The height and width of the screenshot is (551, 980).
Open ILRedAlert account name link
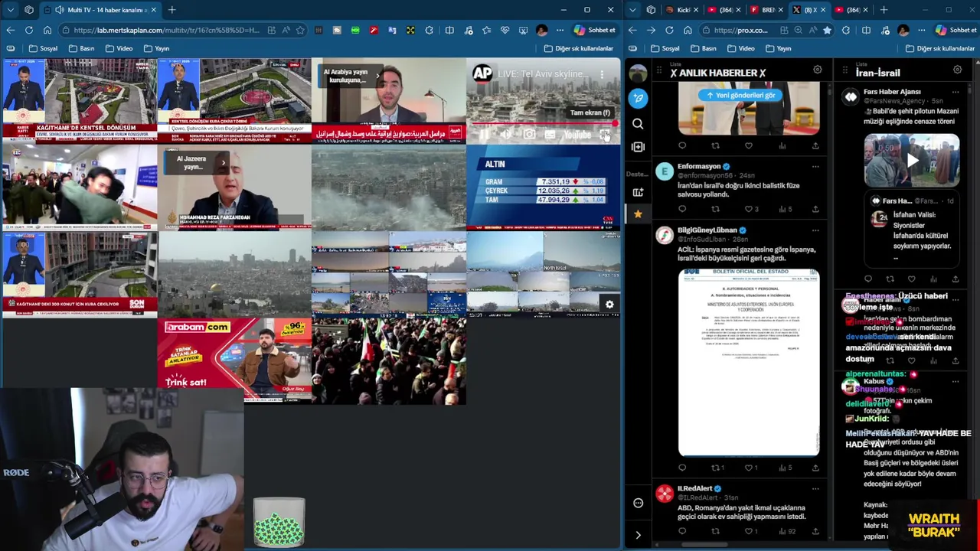pyautogui.click(x=694, y=488)
